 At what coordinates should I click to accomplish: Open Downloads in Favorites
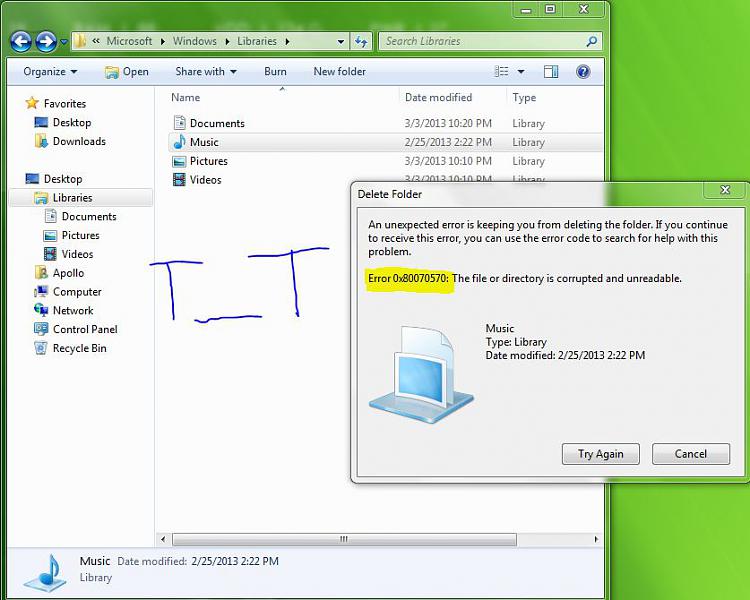point(79,141)
